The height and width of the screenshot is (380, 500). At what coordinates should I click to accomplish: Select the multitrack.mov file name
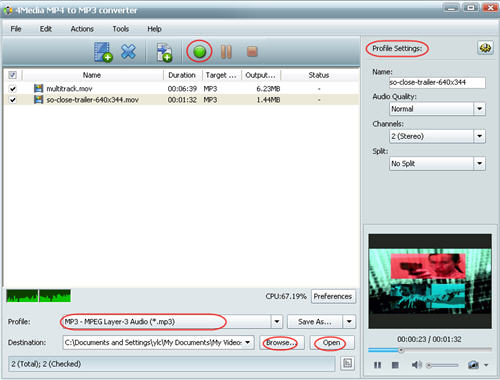69,89
